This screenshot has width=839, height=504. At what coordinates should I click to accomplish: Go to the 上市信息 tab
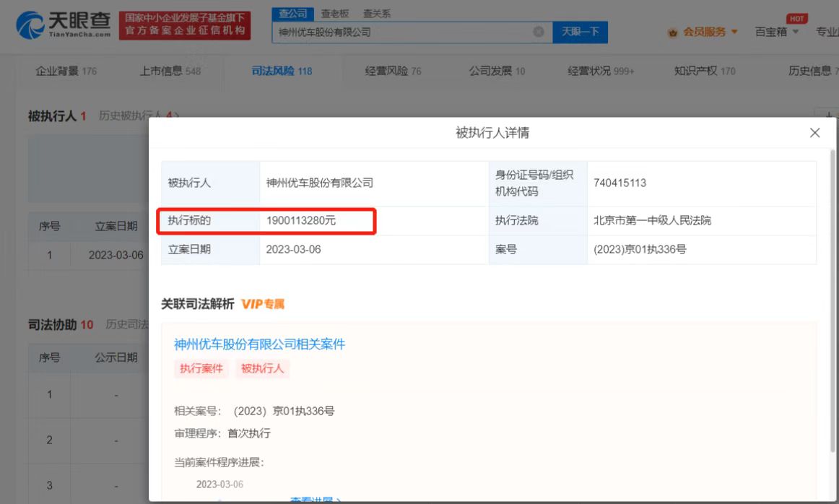click(x=170, y=71)
